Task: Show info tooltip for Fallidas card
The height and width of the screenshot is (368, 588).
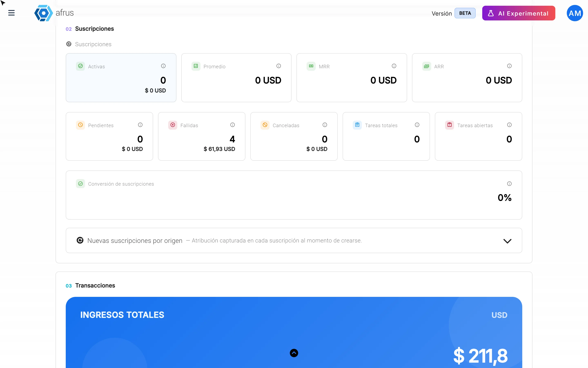Action: click(233, 125)
